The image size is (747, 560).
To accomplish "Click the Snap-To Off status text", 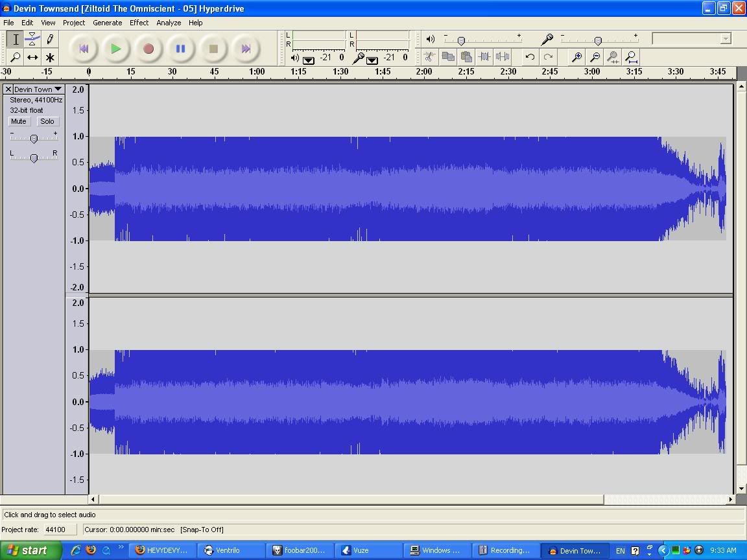I will click(x=202, y=530).
